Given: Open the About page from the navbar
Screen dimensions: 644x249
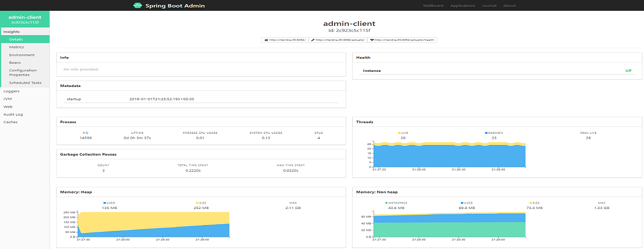Looking at the screenshot, I should point(509,6).
